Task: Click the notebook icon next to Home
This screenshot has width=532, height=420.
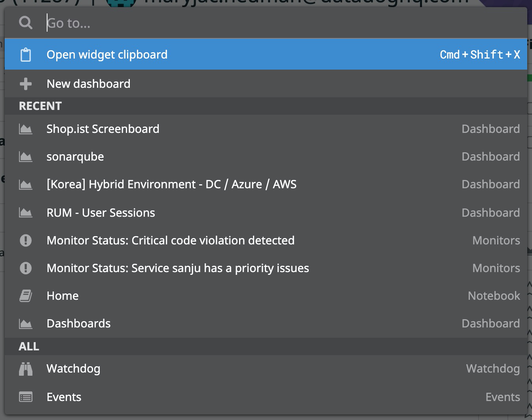Action: point(25,295)
